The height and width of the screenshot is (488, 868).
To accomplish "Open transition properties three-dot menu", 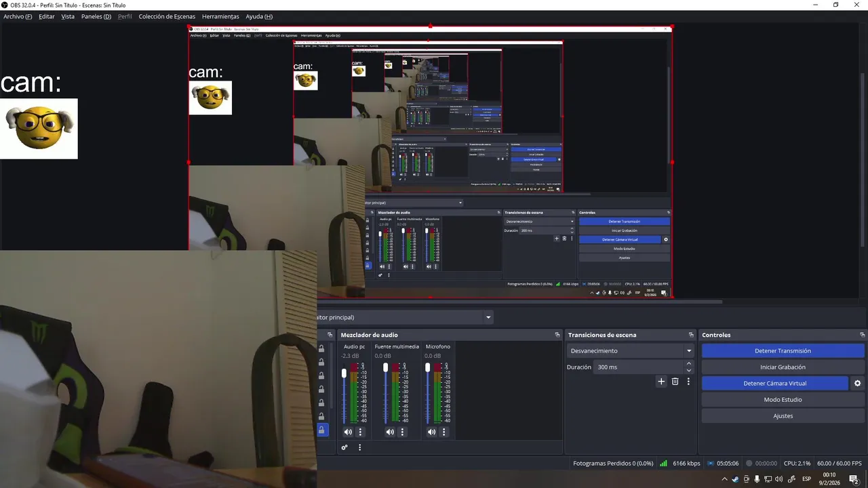I will coord(688,382).
